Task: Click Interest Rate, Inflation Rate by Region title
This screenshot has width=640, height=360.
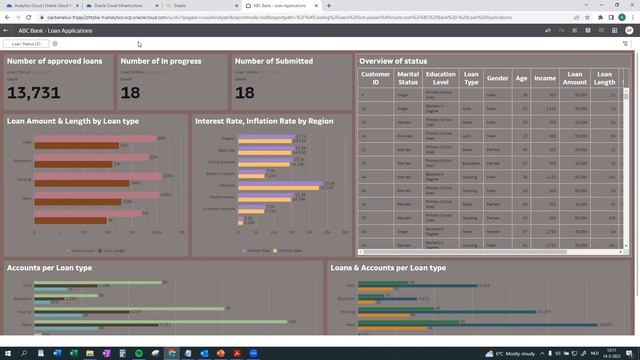Action: pos(264,121)
